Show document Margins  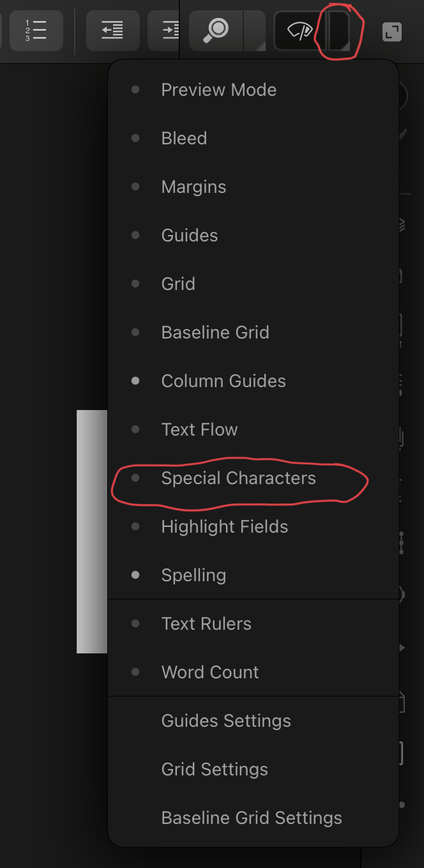[x=193, y=187]
